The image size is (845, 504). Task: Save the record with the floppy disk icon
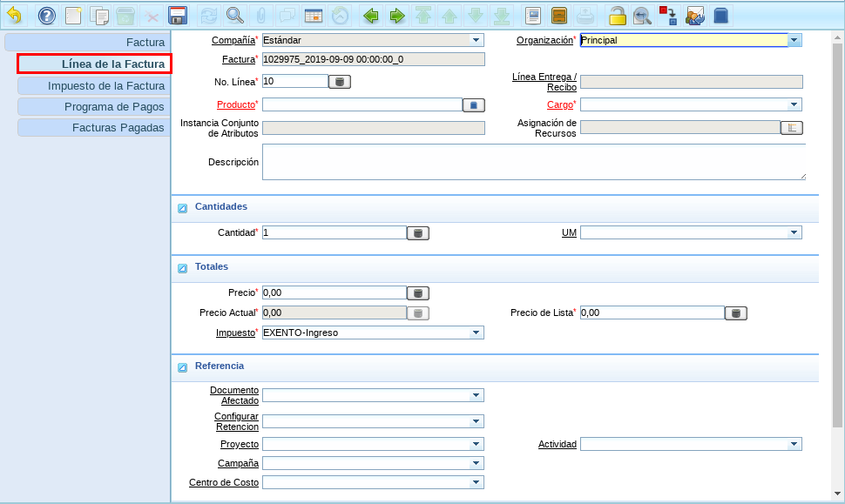point(178,16)
